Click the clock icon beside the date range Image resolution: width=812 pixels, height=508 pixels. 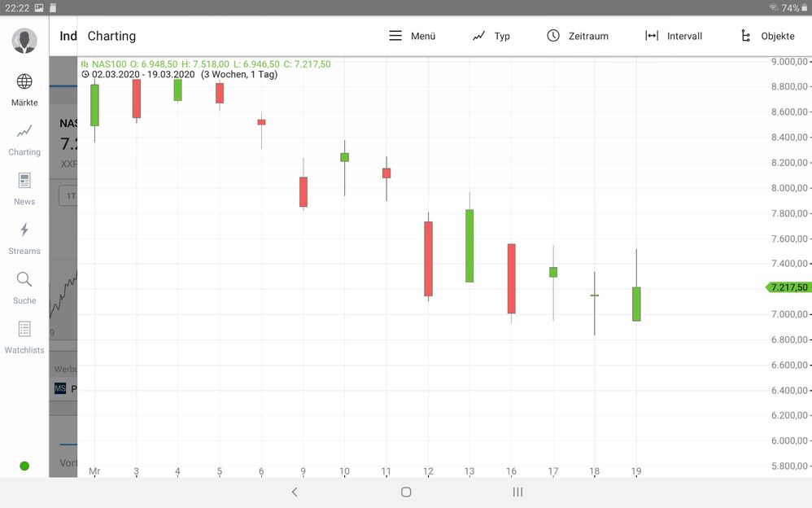point(85,73)
